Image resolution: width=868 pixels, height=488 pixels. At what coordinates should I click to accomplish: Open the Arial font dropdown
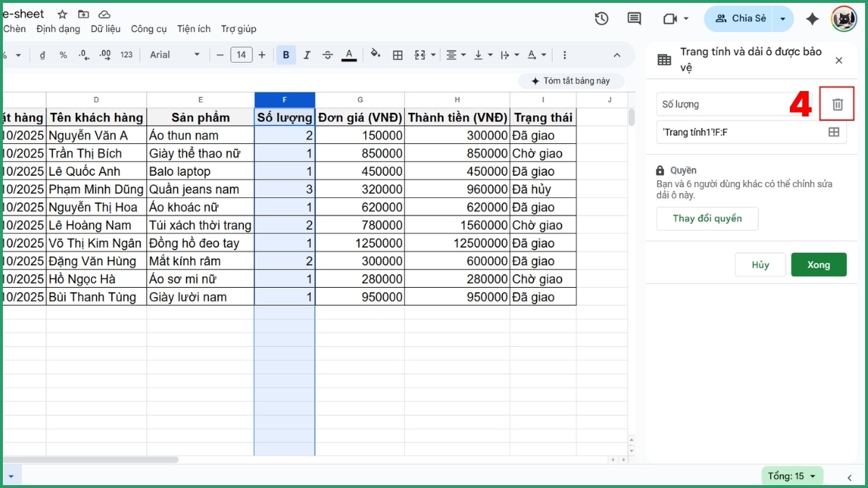174,54
